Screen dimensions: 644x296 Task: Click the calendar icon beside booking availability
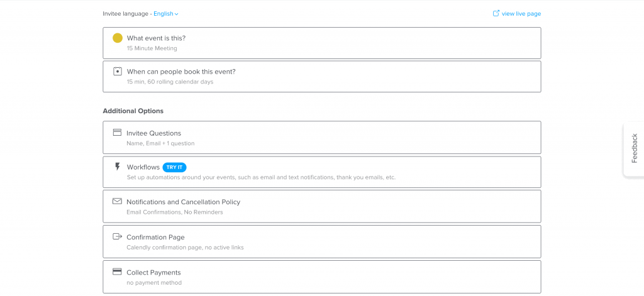(x=118, y=71)
